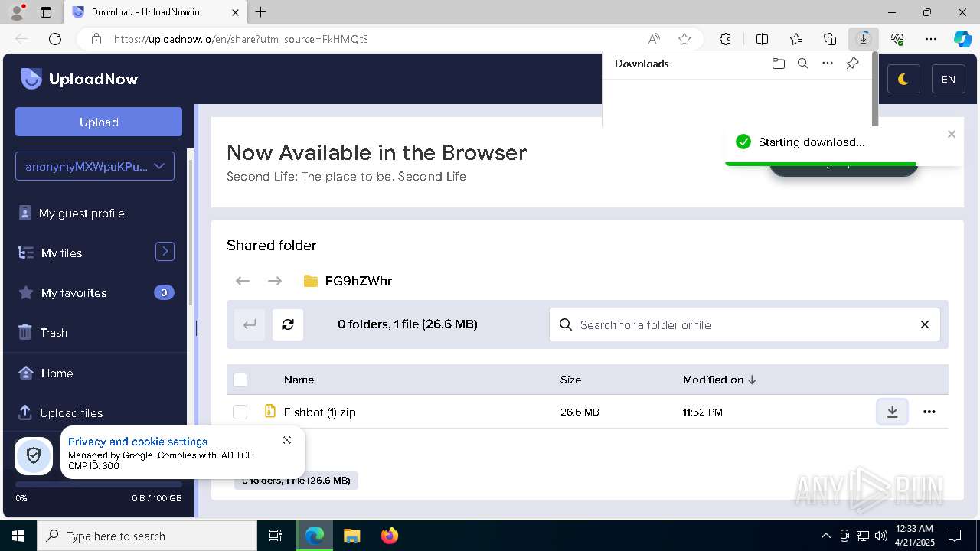980x551 pixels.
Task: Open tab actions menu icon
Action: tap(46, 12)
